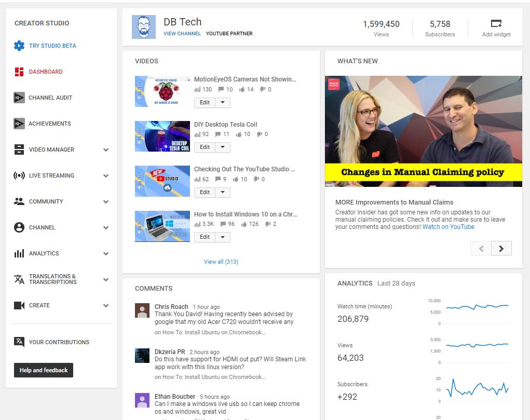Click the red Dashboard grid icon

[19, 72]
